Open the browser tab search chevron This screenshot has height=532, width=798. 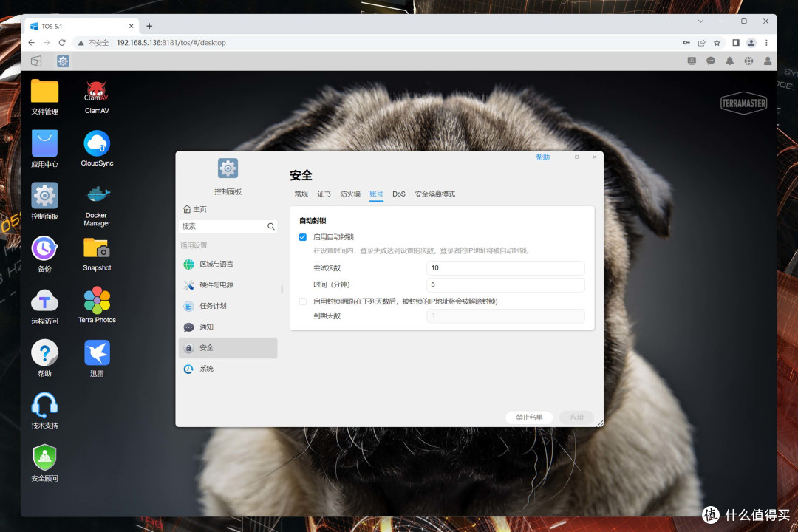pos(700,21)
